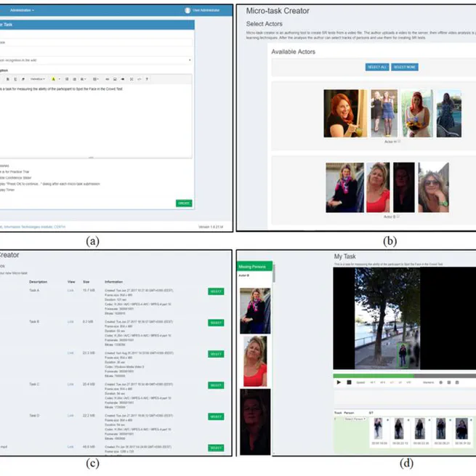Open the view Link for Task A
This screenshot has width=476, height=476.
coord(70,291)
